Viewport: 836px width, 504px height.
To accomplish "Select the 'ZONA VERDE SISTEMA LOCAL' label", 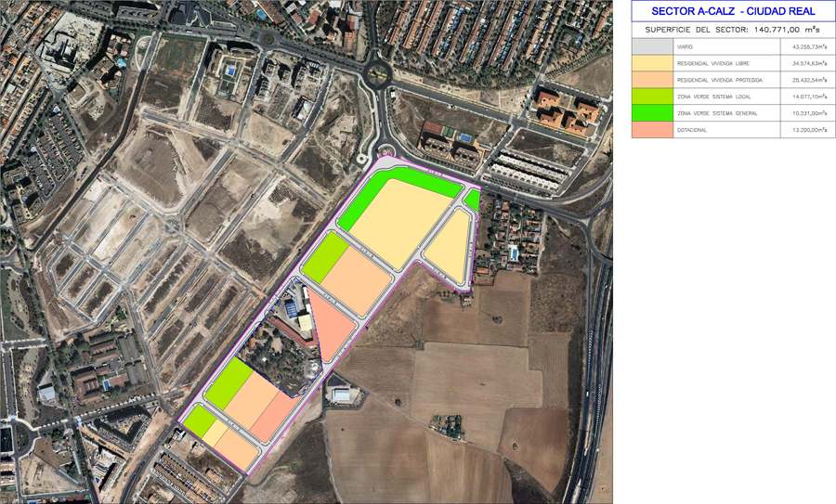I will pyautogui.click(x=714, y=97).
